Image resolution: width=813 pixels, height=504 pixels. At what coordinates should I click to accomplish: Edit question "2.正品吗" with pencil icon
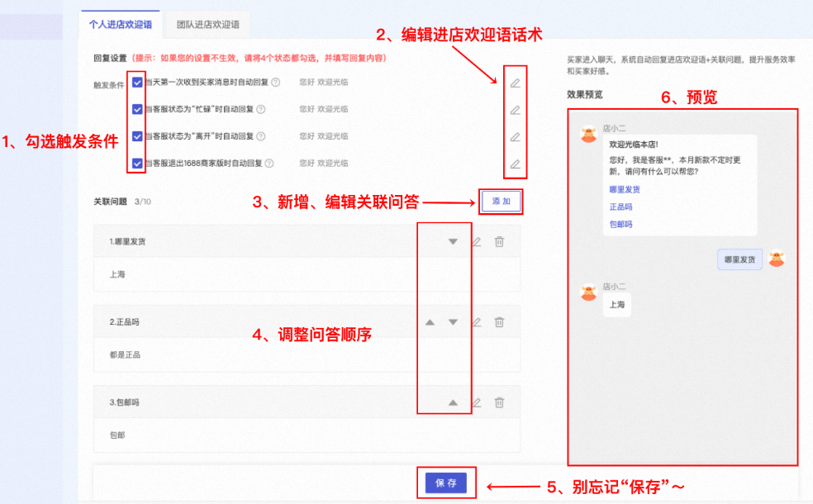(x=476, y=322)
